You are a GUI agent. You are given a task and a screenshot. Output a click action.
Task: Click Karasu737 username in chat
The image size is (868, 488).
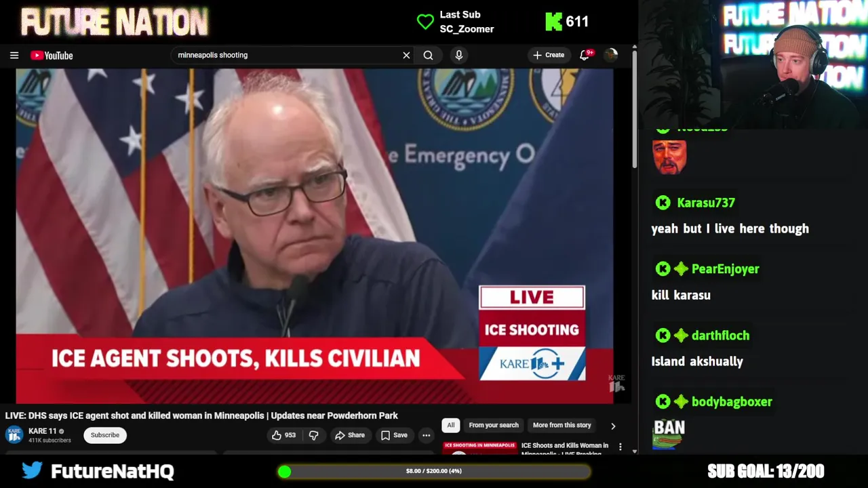[706, 203]
